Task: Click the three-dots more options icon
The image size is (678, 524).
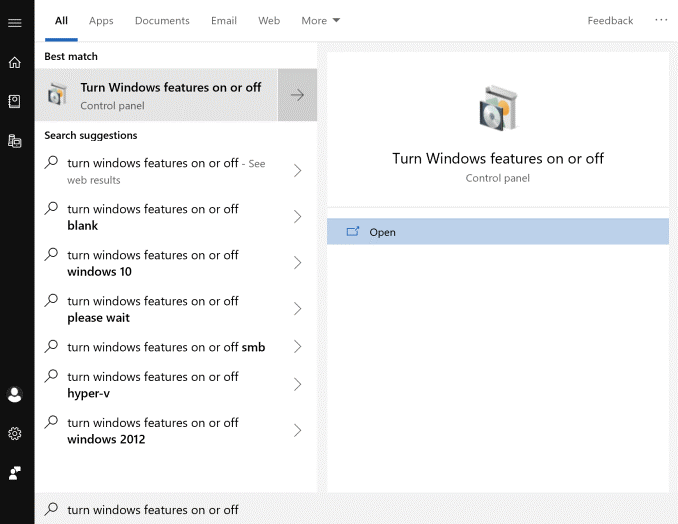Action: pos(661,20)
